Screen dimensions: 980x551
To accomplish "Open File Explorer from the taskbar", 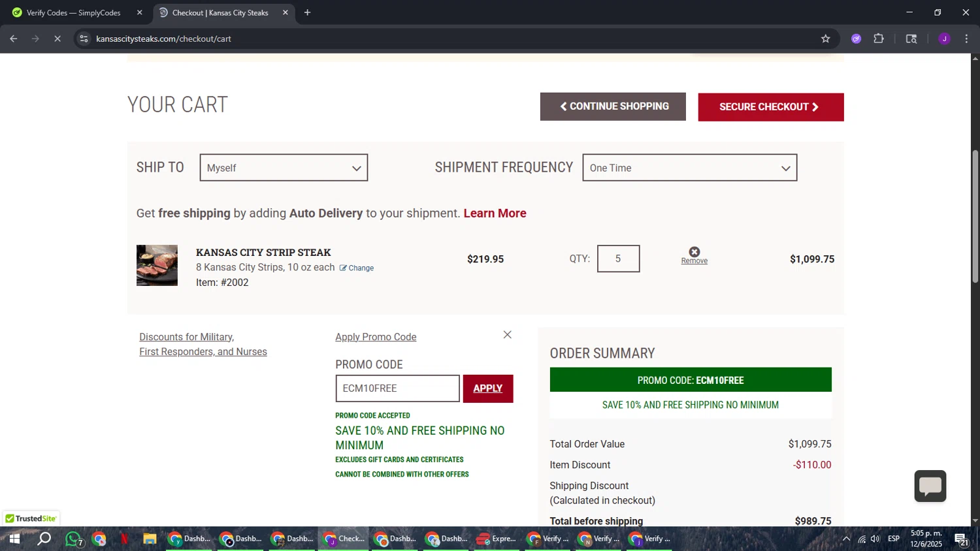I will (150, 539).
